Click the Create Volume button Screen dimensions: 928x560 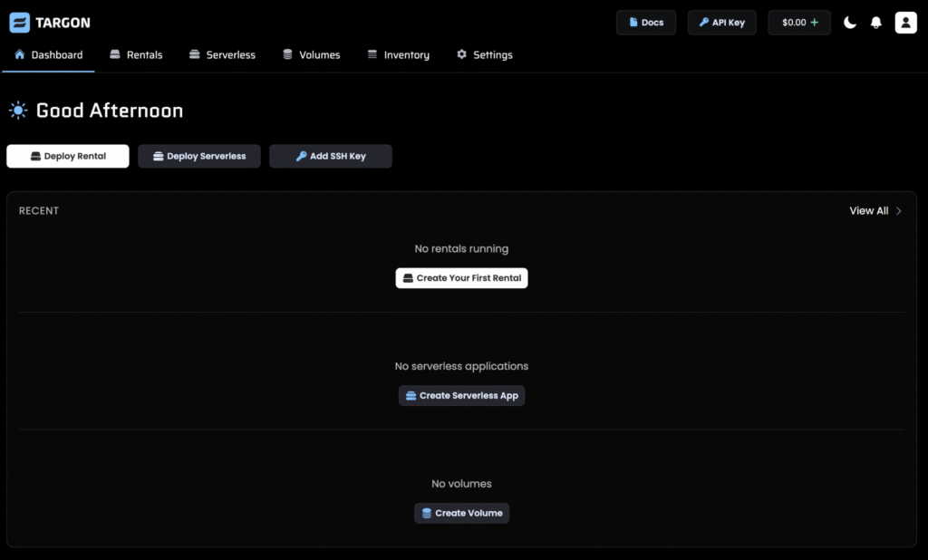(x=461, y=513)
